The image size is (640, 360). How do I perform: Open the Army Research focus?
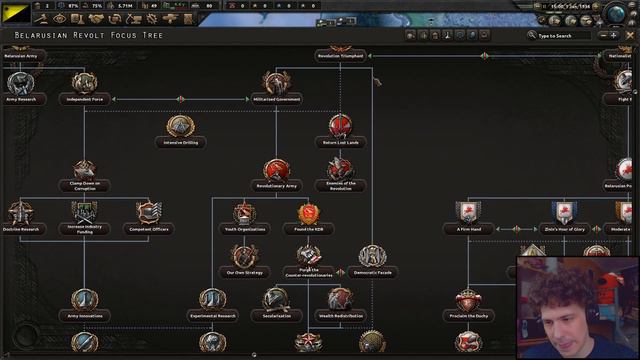click(21, 88)
